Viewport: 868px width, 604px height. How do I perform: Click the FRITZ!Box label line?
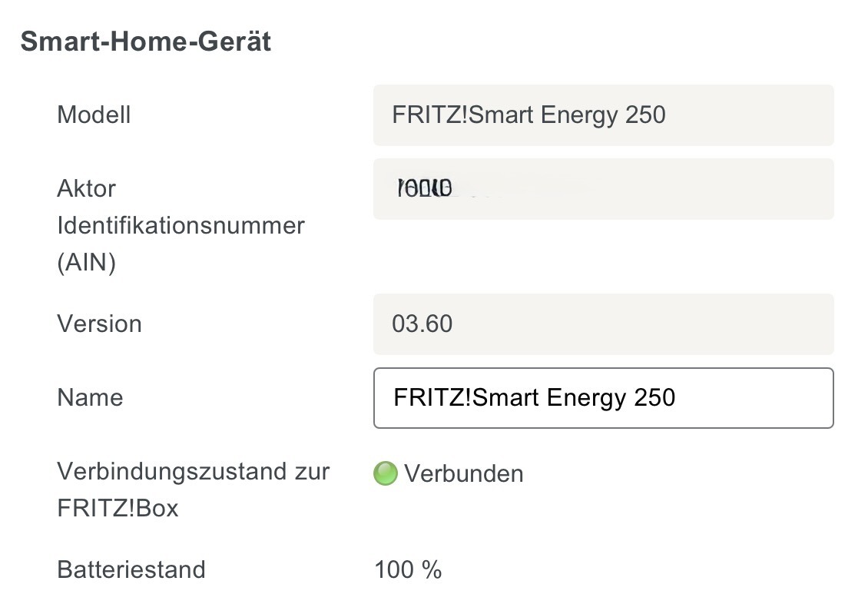[x=118, y=509]
